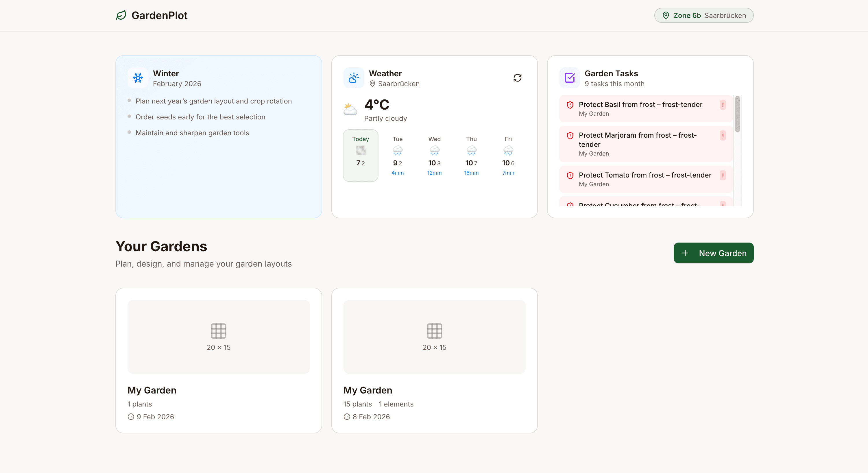
Task: Click the snowflake Winter season icon
Action: (138, 78)
